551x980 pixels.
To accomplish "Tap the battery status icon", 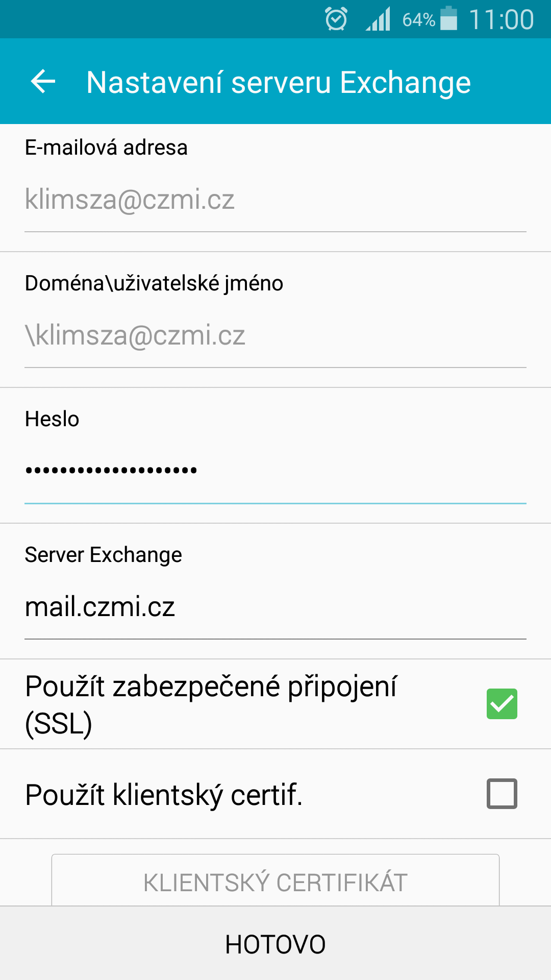I will pyautogui.click(x=448, y=18).
